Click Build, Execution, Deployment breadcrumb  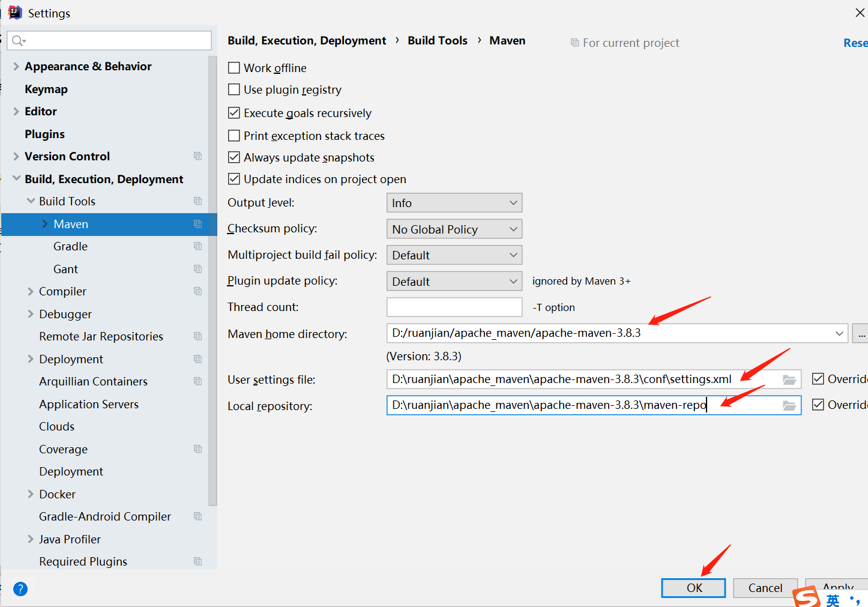pyautogui.click(x=307, y=40)
